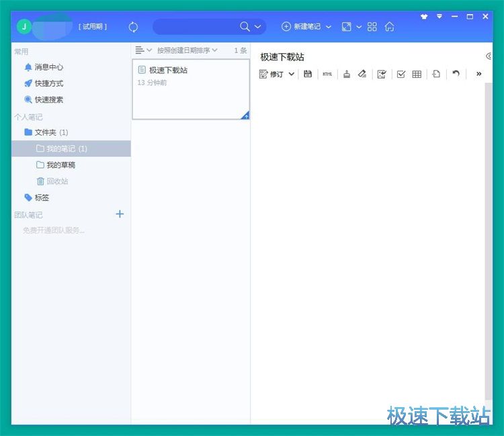Click the trash icon beside 回收站
The height and width of the screenshot is (436, 504).
point(40,181)
